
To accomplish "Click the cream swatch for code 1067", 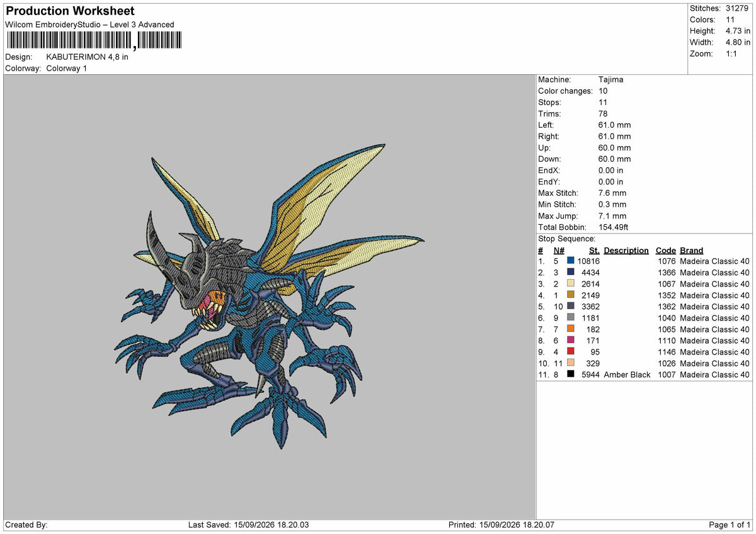I will tap(571, 284).
